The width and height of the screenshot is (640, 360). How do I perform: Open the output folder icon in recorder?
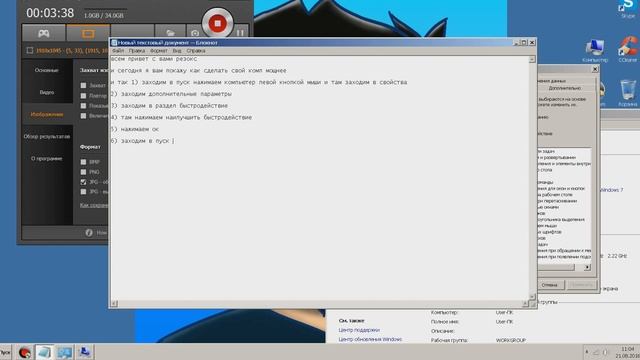point(170,33)
